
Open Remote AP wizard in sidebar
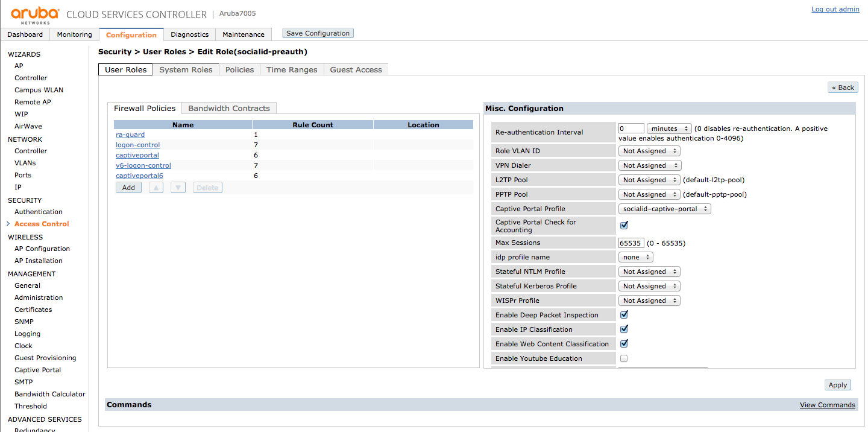33,102
